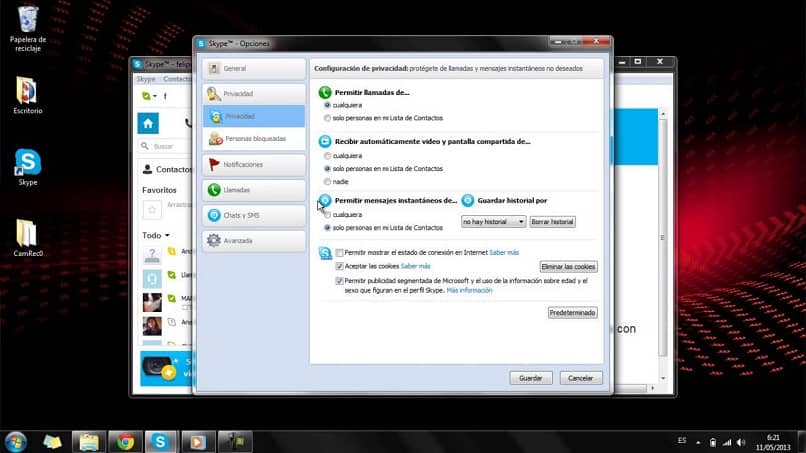Click the chat icon by Permitir mensajes instantáneos

[325, 200]
